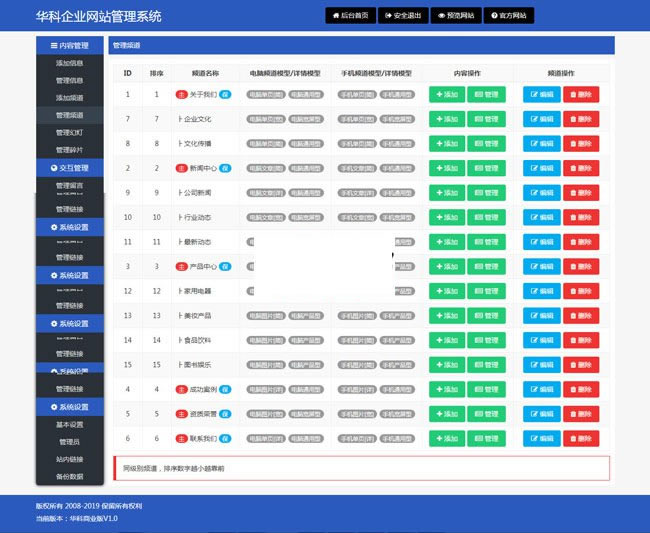The image size is (650, 533).
Task: Click the 手机单页(图) tag in 关于我们 row
Action: click(x=357, y=94)
